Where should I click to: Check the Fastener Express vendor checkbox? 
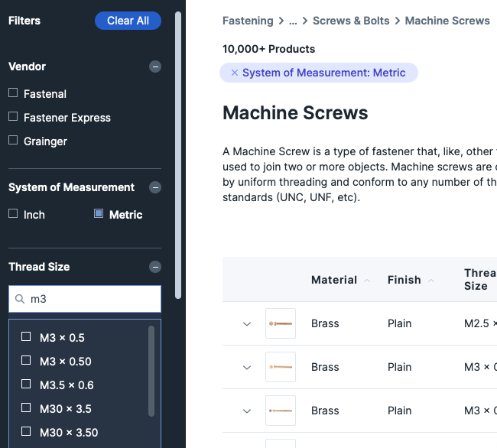click(x=13, y=117)
